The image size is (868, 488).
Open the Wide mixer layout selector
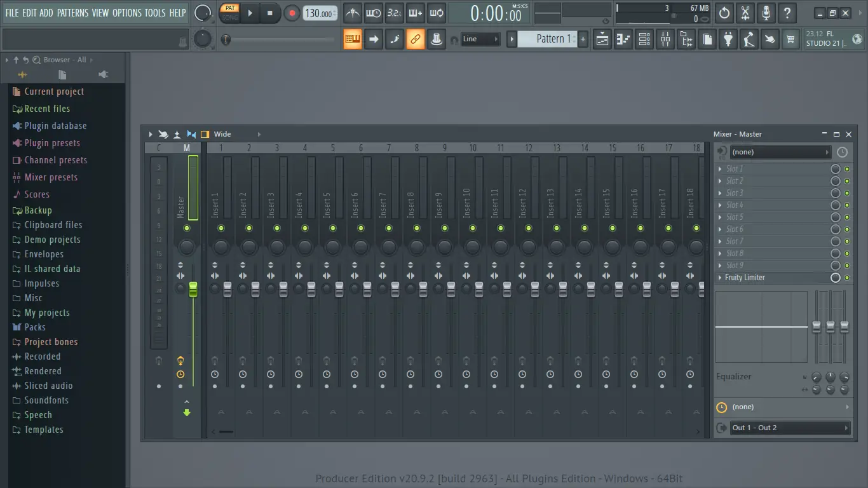click(x=222, y=134)
